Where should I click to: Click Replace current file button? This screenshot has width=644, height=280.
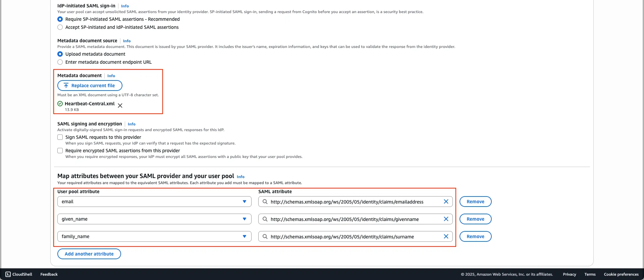tap(90, 86)
